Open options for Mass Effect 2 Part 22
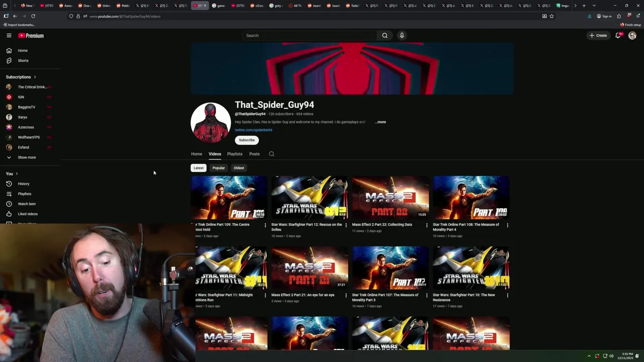The height and width of the screenshot is (362, 644). tap(427, 225)
